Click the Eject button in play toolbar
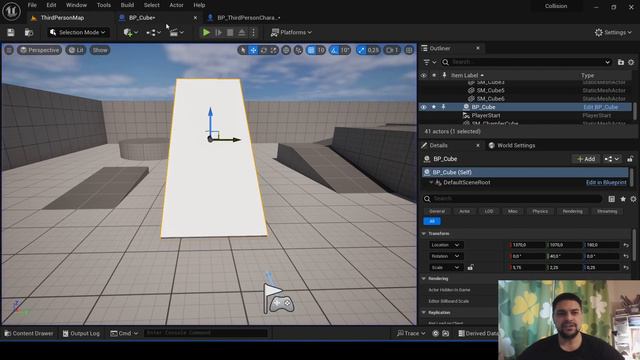Viewport: 640px width, 360px height. [242, 32]
